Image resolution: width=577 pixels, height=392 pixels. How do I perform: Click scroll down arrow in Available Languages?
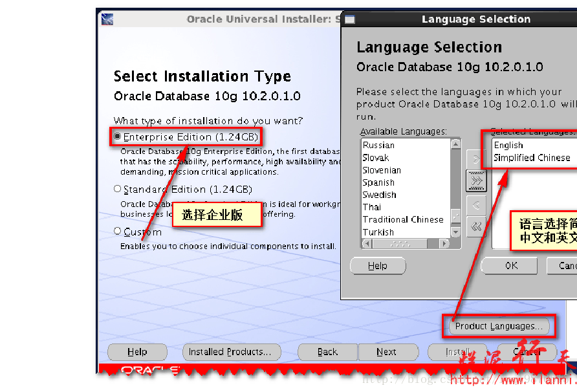pyautogui.click(x=455, y=232)
